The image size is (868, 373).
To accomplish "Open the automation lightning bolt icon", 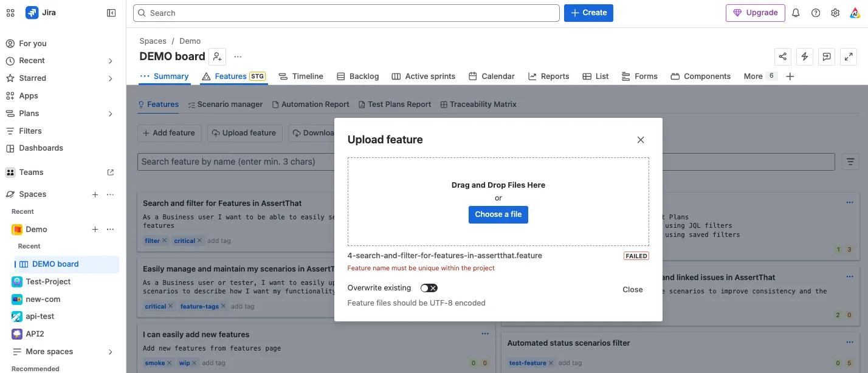I will pyautogui.click(x=805, y=56).
